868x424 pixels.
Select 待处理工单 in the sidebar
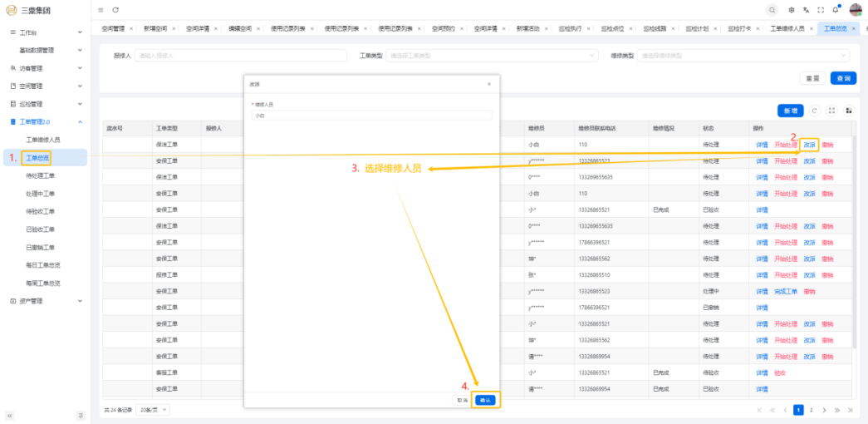pos(41,175)
